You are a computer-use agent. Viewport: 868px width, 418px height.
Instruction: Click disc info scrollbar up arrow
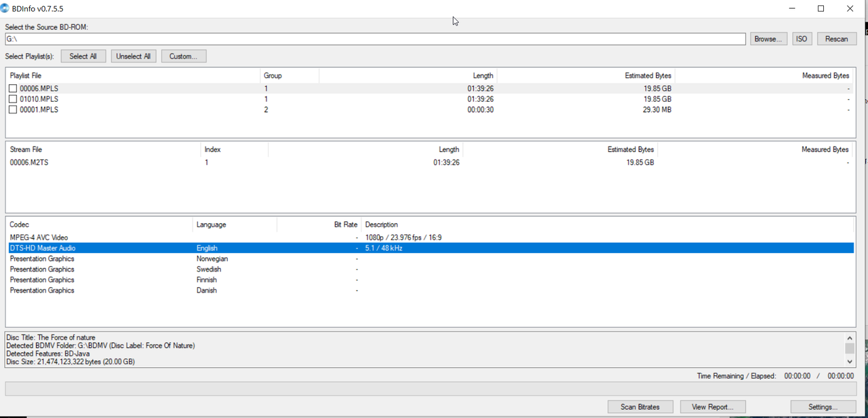click(850, 338)
